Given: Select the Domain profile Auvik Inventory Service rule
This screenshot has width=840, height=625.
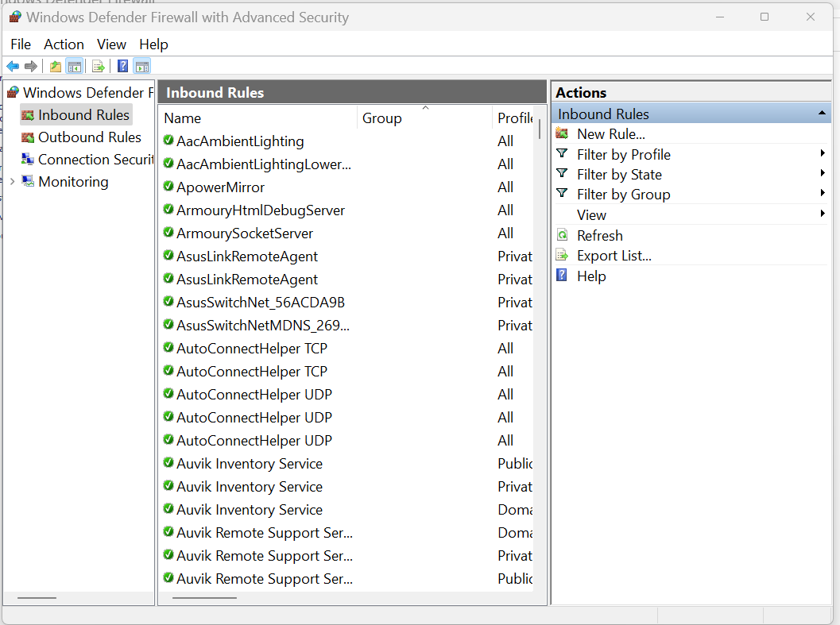Looking at the screenshot, I should pyautogui.click(x=346, y=509).
